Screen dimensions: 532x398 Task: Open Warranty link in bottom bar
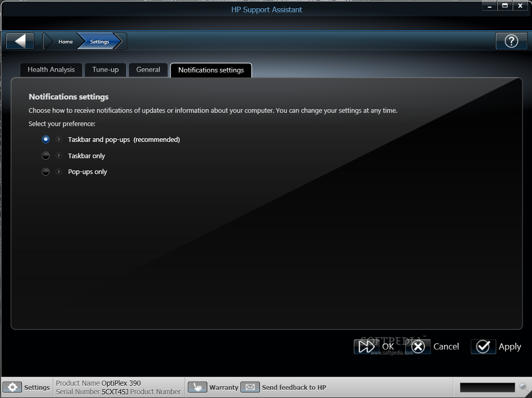(x=224, y=387)
